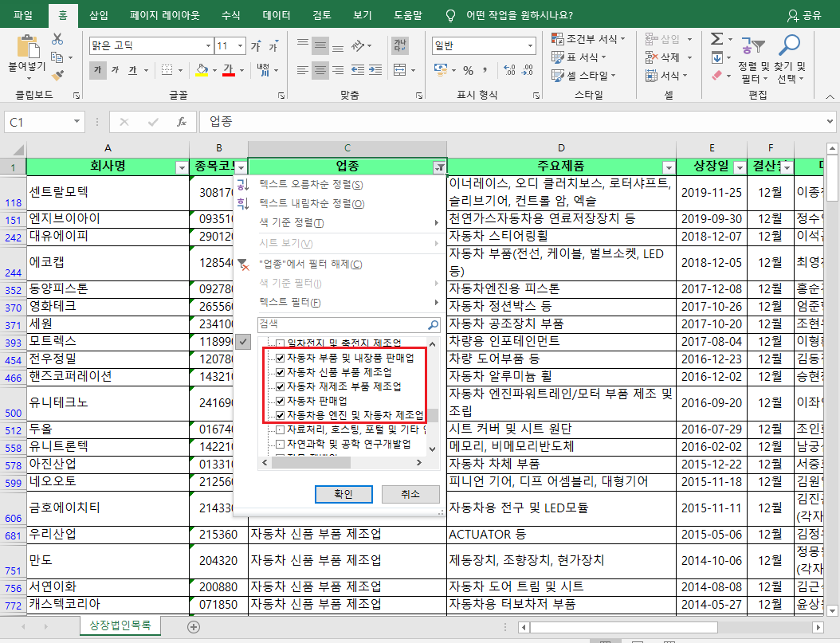Open Find and Select magnifier
This screenshot has height=643, width=840.
click(x=790, y=58)
